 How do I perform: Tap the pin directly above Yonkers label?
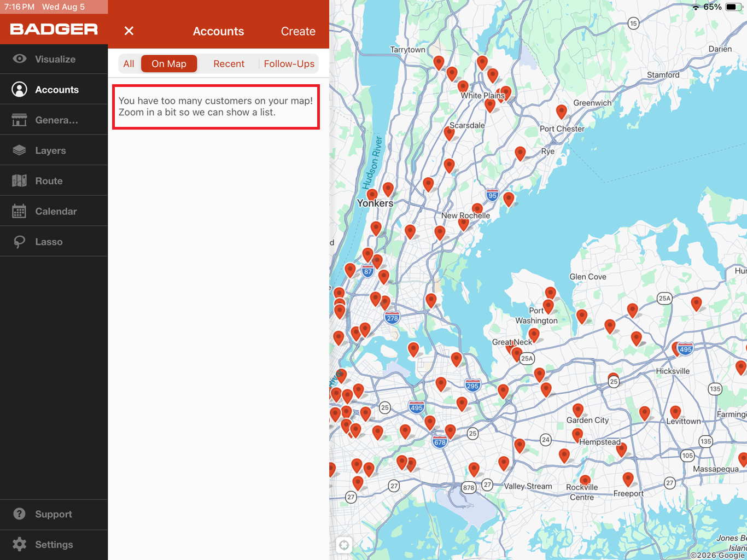click(372, 195)
